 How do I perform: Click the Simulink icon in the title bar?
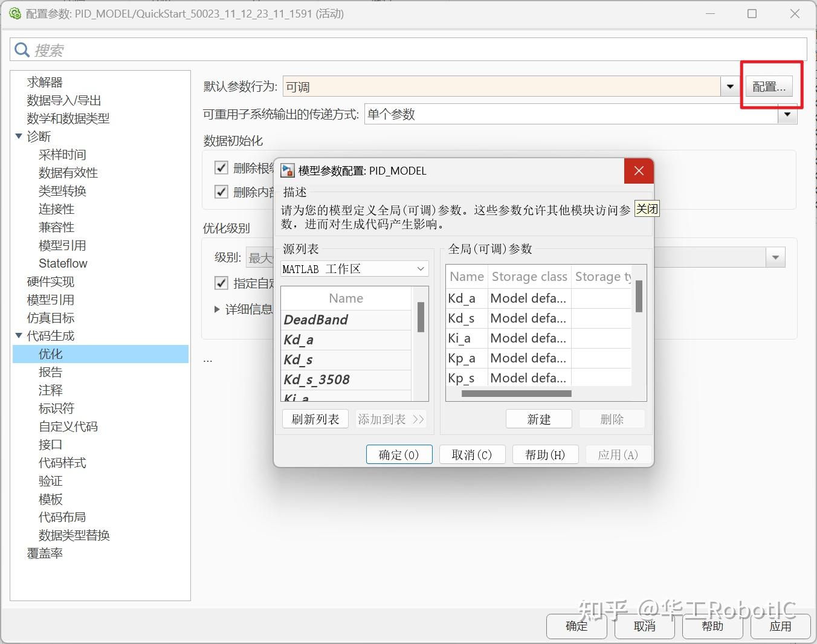click(15, 13)
